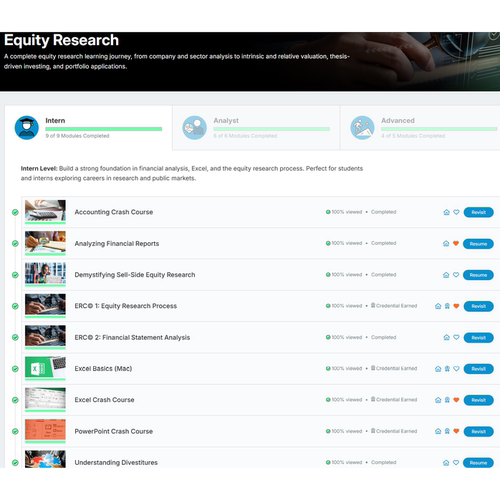500x500 pixels.
Task: Click Revisit for Excel Basics (Mac)
Action: coord(479,369)
